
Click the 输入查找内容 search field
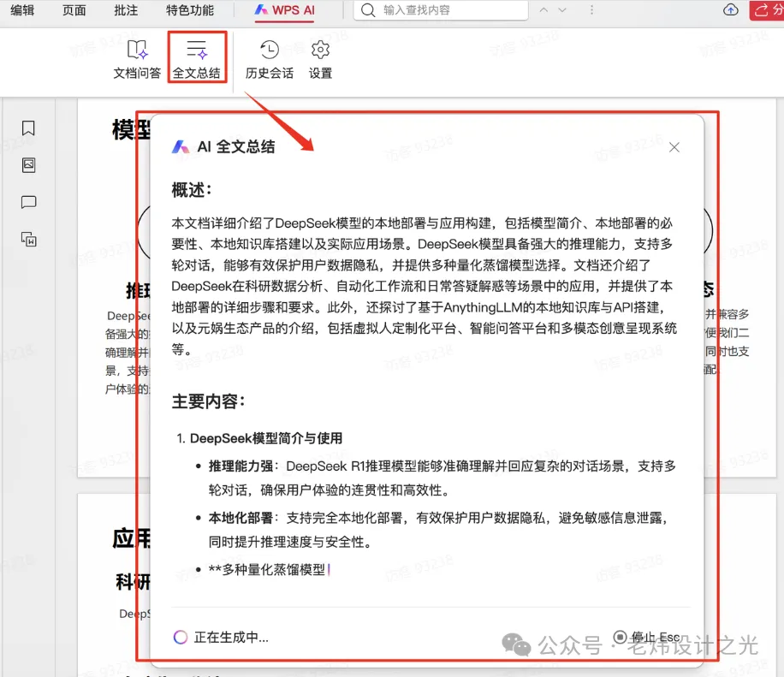click(x=441, y=10)
